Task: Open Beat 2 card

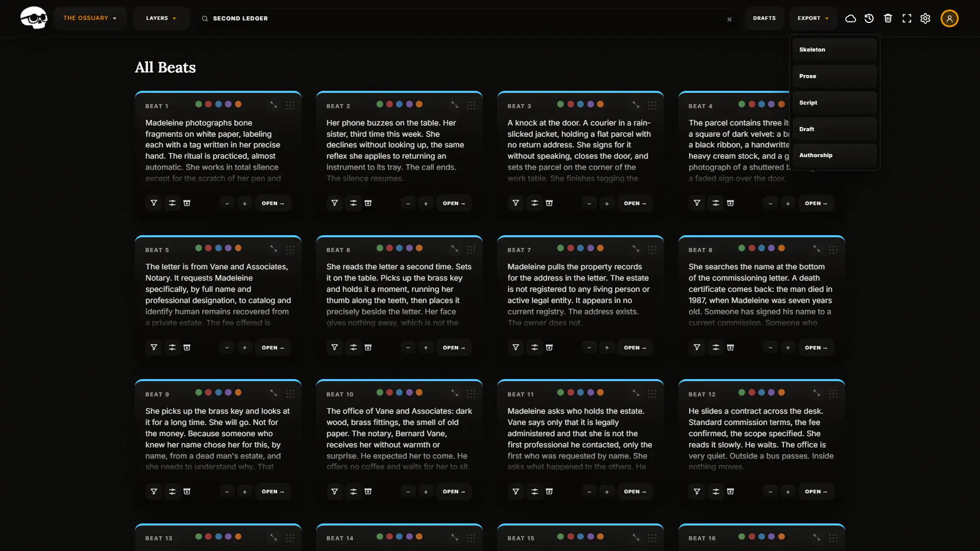Action: click(x=454, y=203)
